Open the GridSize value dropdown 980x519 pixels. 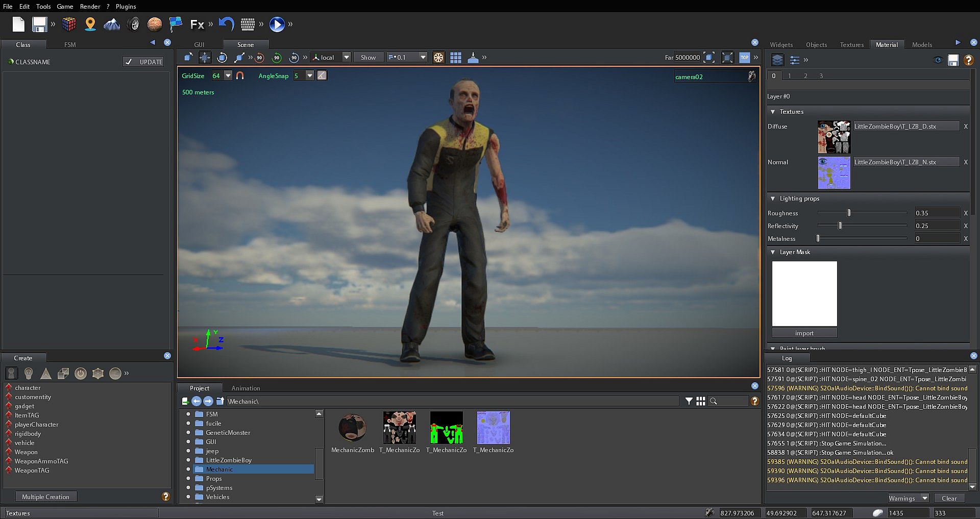coord(228,76)
